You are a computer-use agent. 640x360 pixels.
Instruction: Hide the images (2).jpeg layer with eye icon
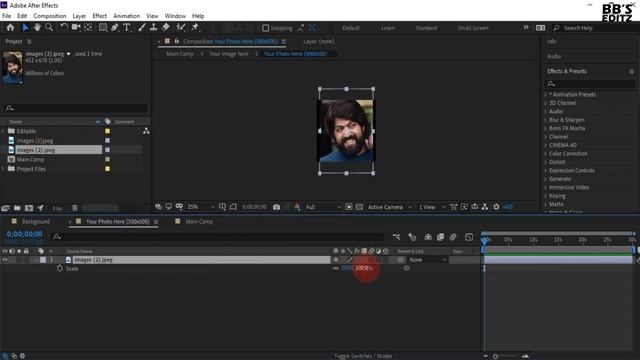point(5,260)
